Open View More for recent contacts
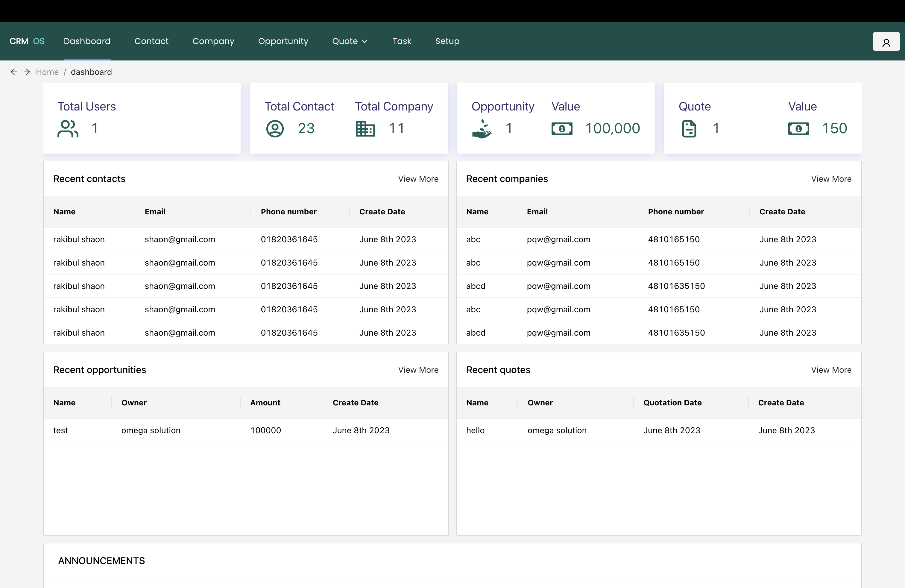Viewport: 905px width, 588px height. coord(418,179)
